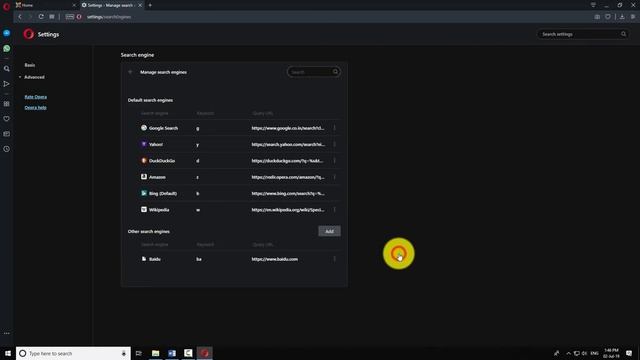640x360 pixels.
Task: Open the Windows notification center
Action: (629, 353)
